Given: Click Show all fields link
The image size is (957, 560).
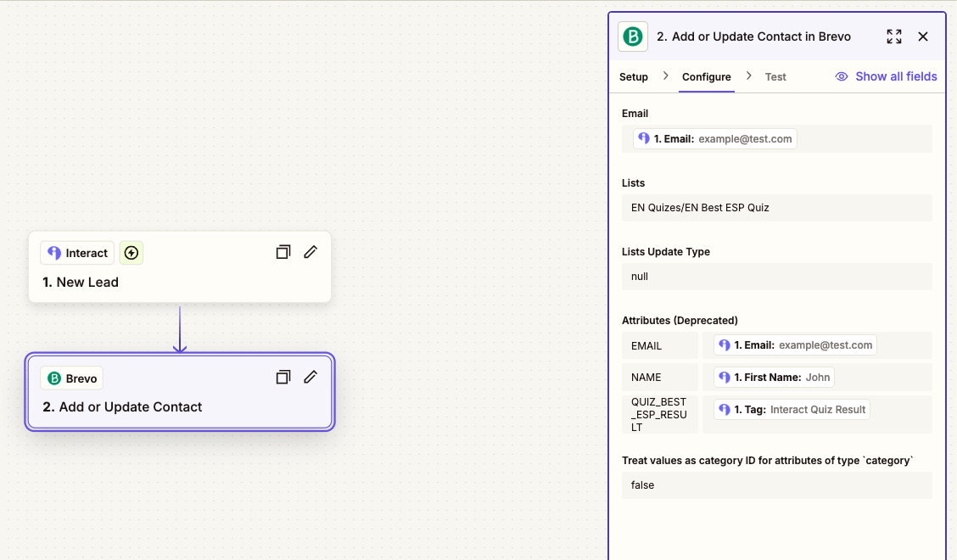Looking at the screenshot, I should coord(886,76).
